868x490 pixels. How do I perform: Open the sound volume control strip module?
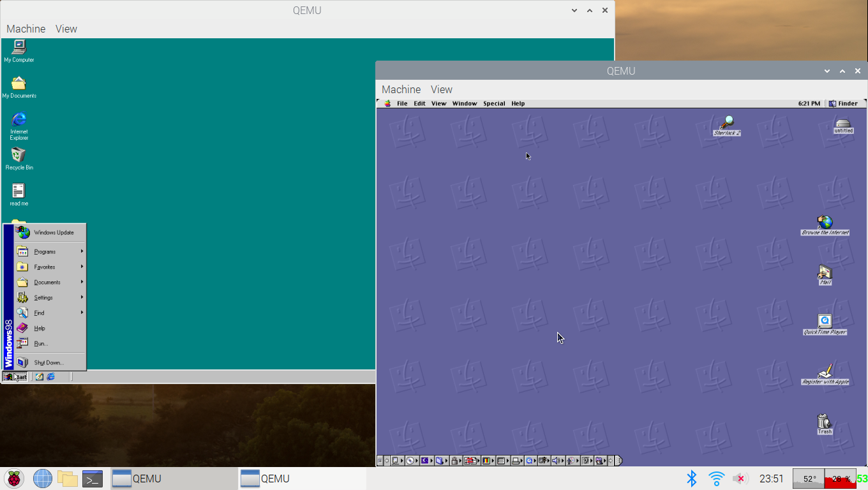(557, 461)
